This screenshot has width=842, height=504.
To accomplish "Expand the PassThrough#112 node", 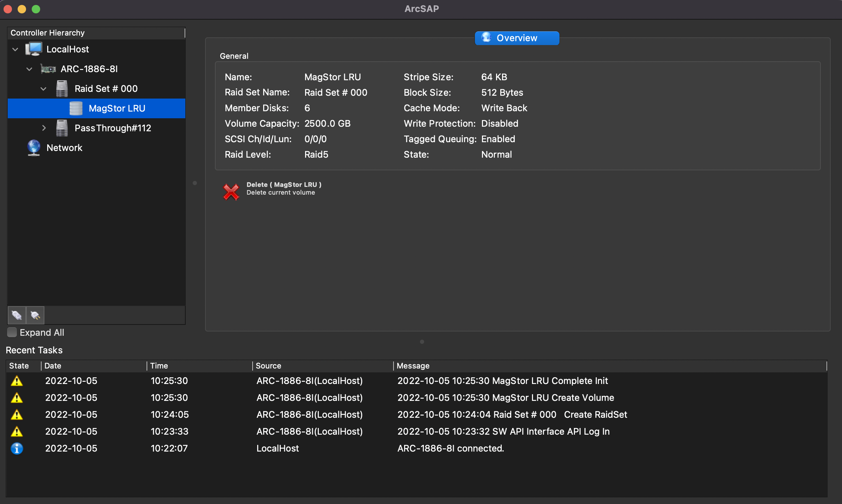I will [x=44, y=128].
